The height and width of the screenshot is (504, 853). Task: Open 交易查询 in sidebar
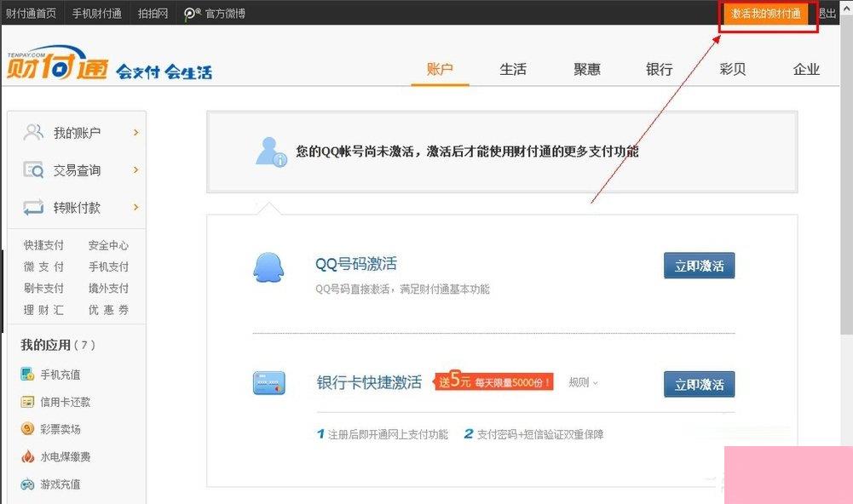[77, 170]
